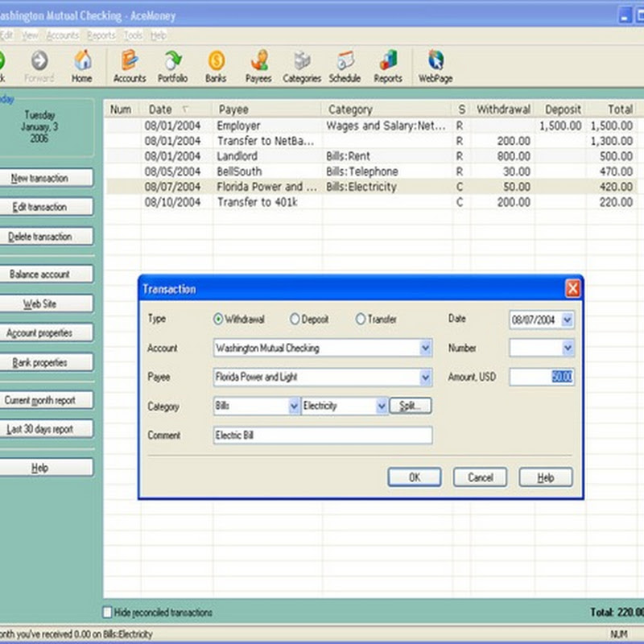Sort by the Deposit column header
Screen dimensions: 644x644
pos(561,109)
